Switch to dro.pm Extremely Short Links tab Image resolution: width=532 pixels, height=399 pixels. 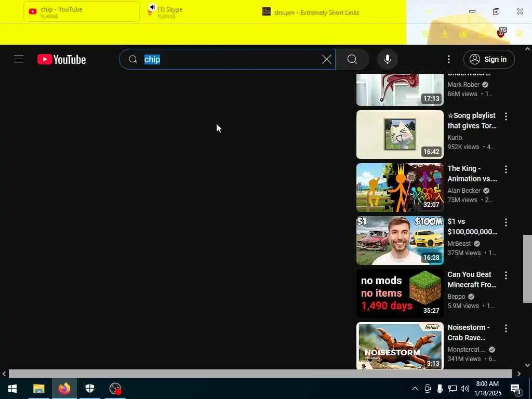coord(315,12)
